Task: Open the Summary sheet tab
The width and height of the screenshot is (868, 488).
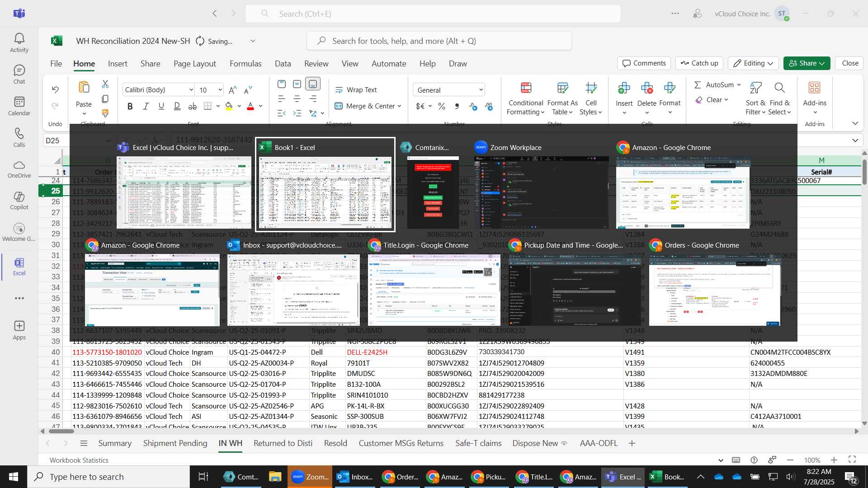Action: [115, 443]
